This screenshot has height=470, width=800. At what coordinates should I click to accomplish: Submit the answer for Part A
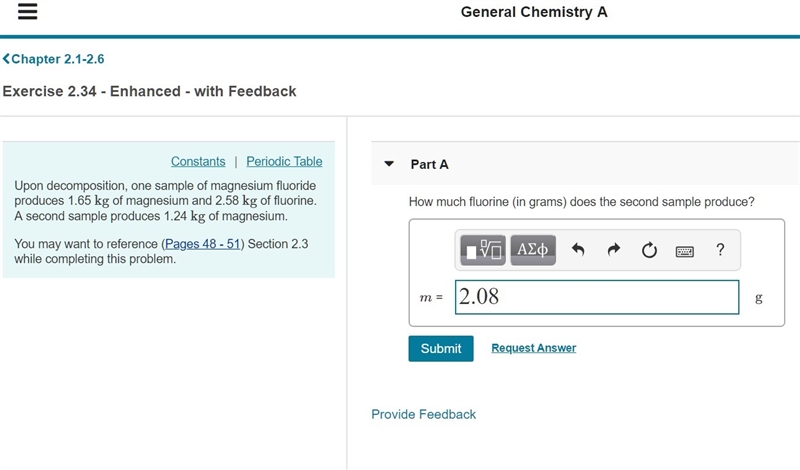point(441,349)
